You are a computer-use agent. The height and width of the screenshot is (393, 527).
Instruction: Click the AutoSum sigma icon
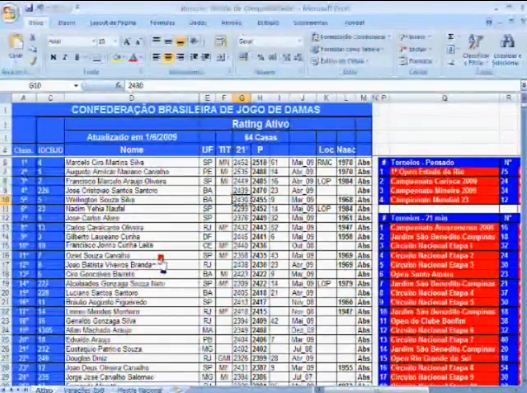pyautogui.click(x=451, y=37)
